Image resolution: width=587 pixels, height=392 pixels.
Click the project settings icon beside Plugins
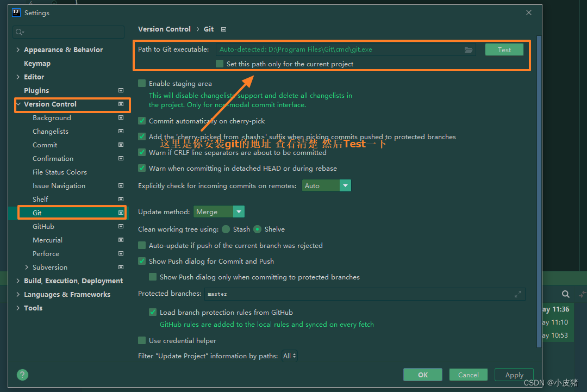point(121,90)
